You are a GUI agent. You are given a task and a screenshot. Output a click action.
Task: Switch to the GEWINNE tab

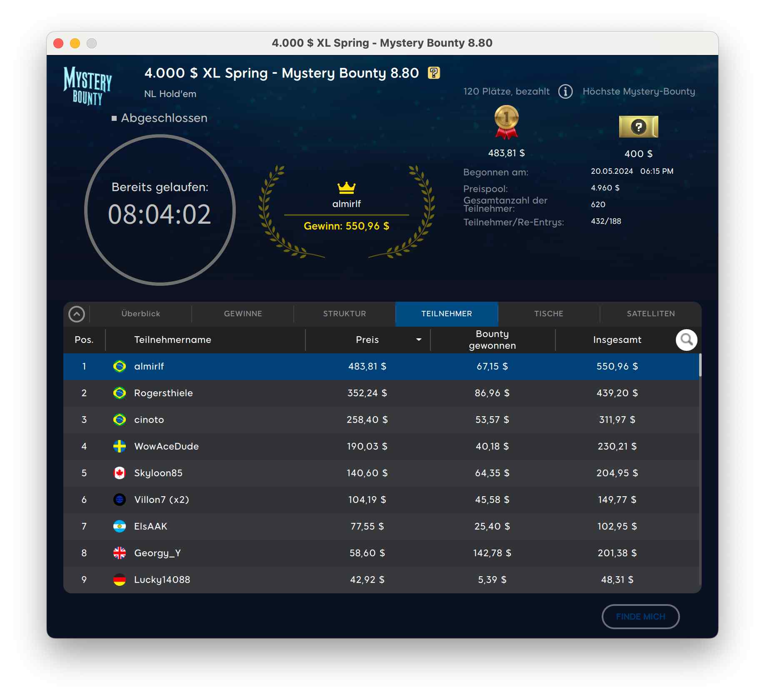243,314
